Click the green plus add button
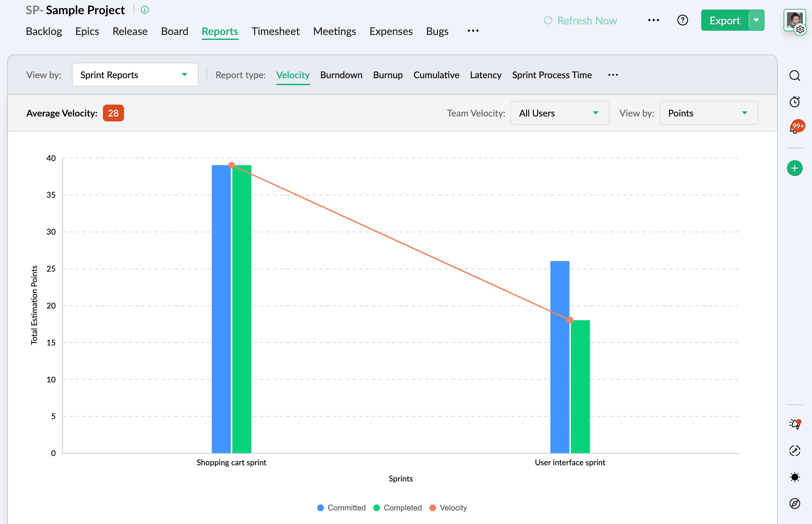 (x=794, y=168)
